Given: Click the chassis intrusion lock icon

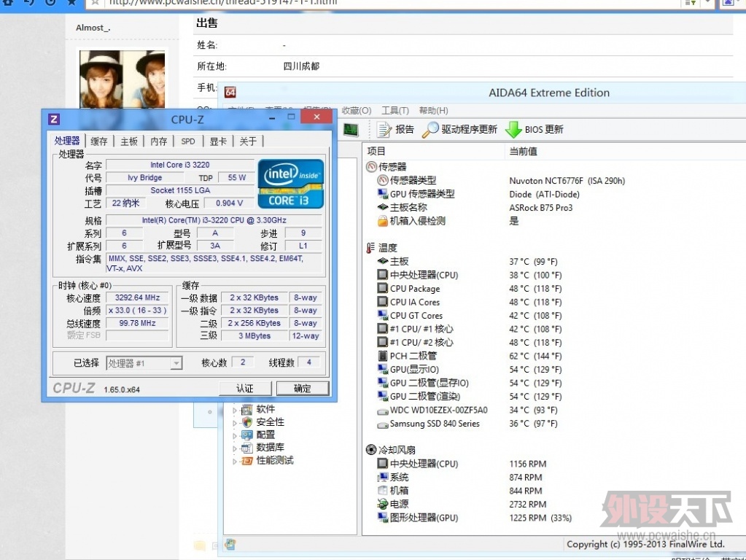Looking at the screenshot, I should [383, 221].
